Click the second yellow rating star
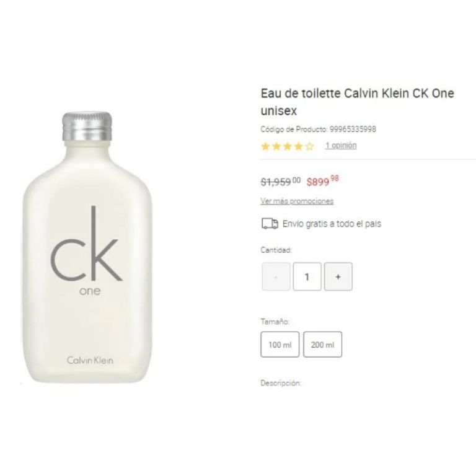 276,147
